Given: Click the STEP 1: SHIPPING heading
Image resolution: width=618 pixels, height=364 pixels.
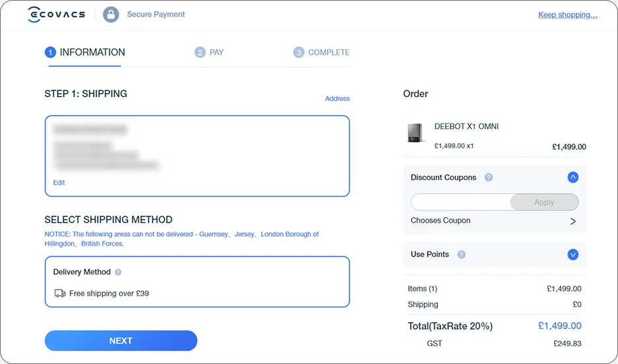Looking at the screenshot, I should coord(86,94).
